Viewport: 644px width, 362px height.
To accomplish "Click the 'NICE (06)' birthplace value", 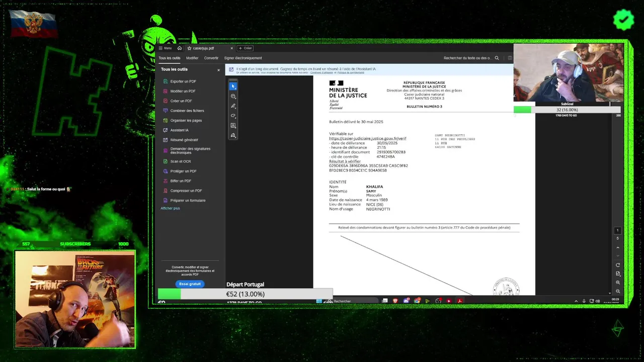I will (x=375, y=204).
